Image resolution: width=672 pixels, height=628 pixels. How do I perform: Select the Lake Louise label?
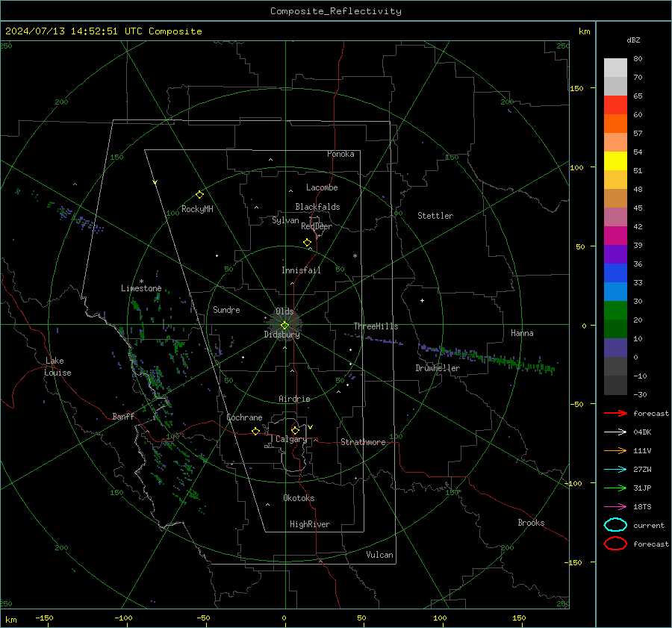58,367
